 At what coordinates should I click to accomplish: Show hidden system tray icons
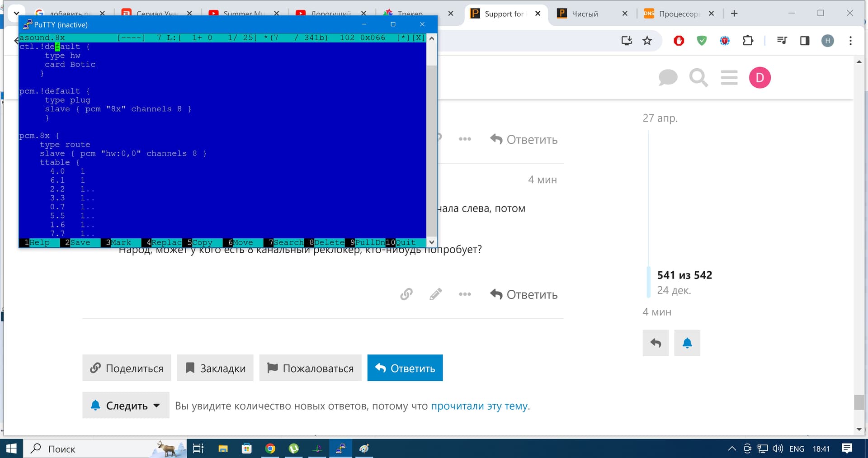coord(731,449)
